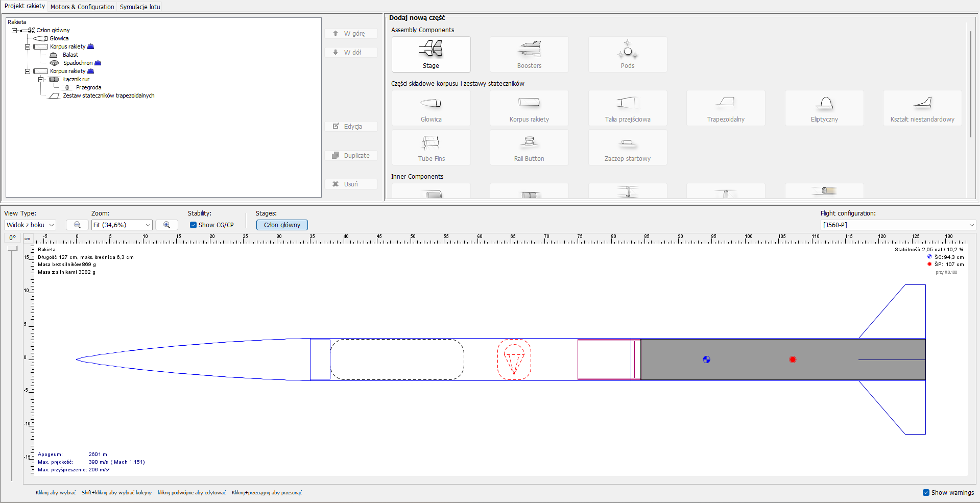Viewport: 980px width, 503px height.
Task: Add a Pods component
Action: point(627,54)
